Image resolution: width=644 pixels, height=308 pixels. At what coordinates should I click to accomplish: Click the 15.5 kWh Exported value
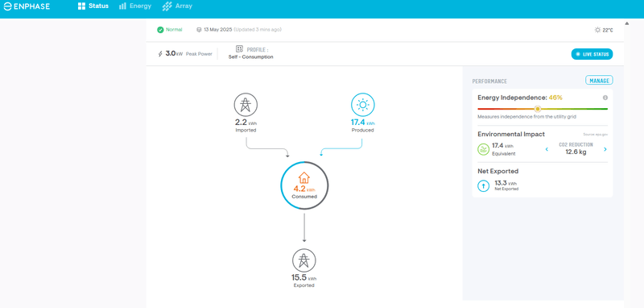point(304,277)
